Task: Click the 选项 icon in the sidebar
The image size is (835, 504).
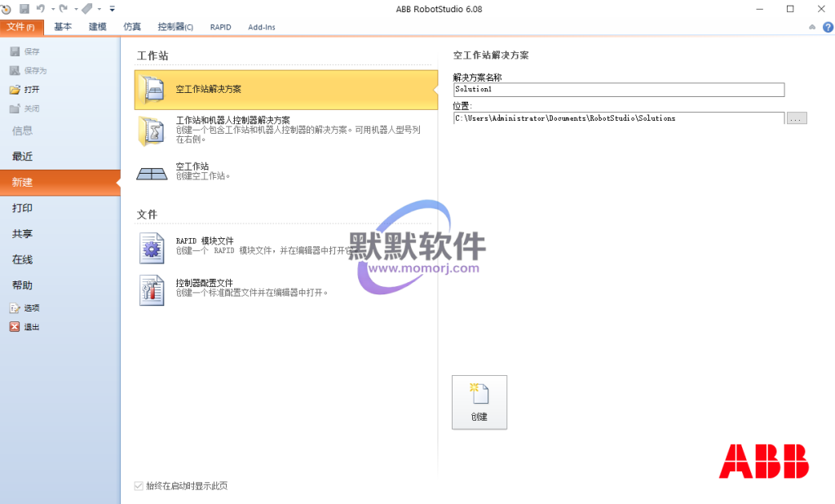Action: (x=15, y=308)
